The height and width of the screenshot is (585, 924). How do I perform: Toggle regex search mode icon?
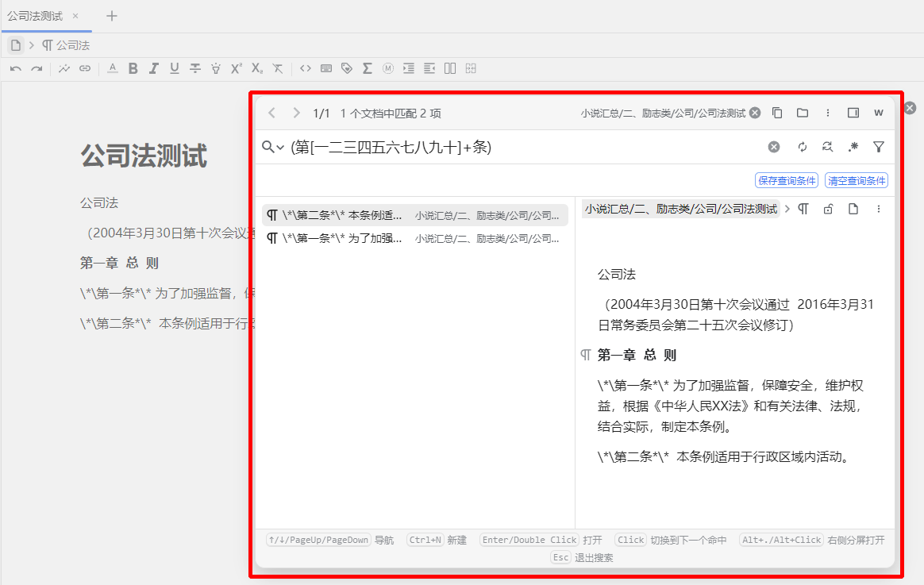pyautogui.click(x=853, y=147)
